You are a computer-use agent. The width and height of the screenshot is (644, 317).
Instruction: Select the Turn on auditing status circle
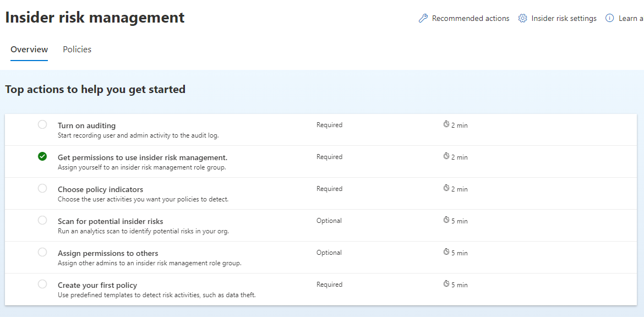coord(42,124)
